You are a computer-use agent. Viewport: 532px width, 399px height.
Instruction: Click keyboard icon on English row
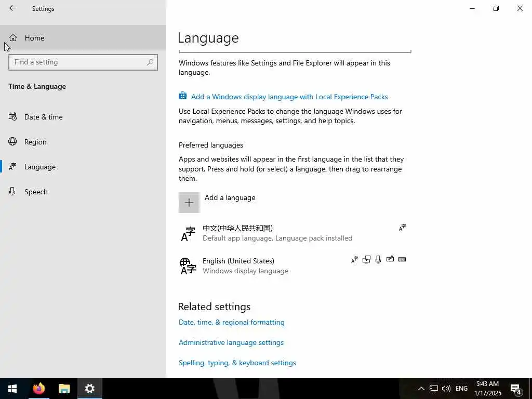pos(402,260)
